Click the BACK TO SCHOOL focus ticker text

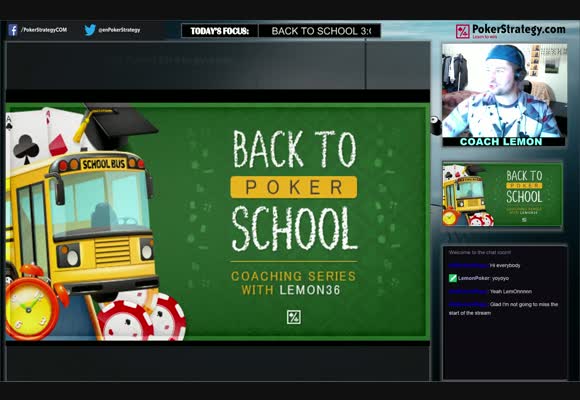coord(320,31)
